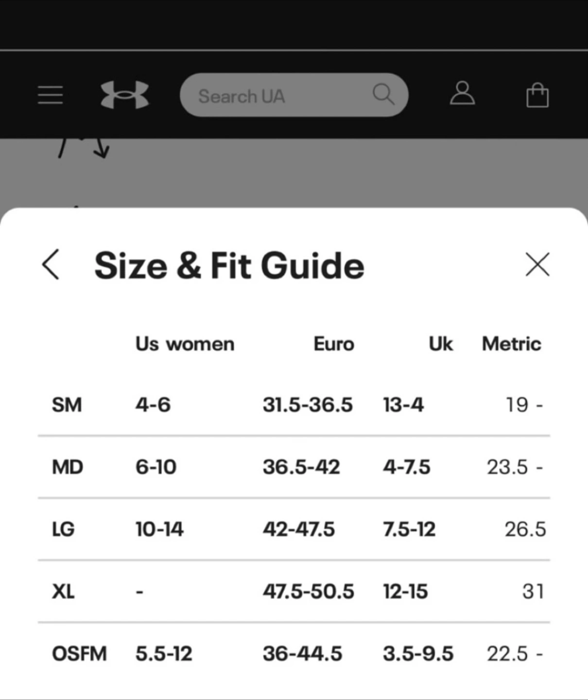Viewport: 588px width, 700px height.
Task: Select the Euro column header
Action: tap(334, 344)
